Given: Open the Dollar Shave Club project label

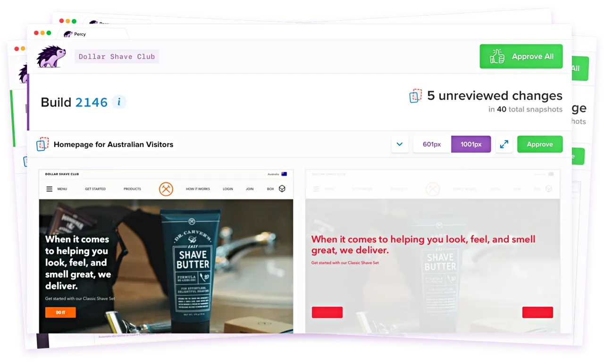Looking at the screenshot, I should [117, 57].
